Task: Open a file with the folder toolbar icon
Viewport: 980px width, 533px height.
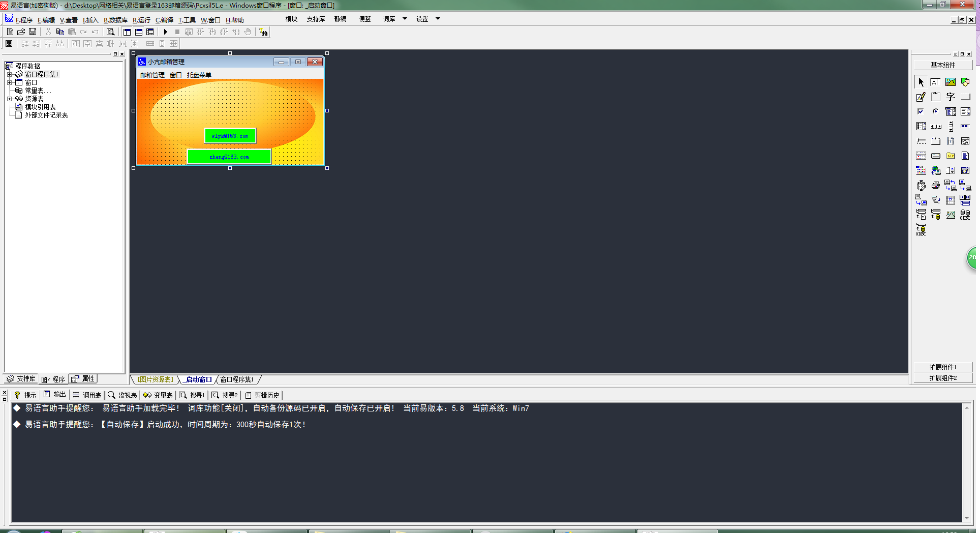Action: point(21,32)
